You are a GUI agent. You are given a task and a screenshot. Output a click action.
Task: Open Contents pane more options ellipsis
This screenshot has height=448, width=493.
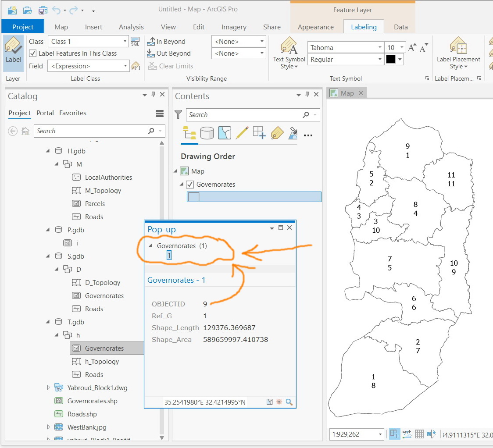click(x=308, y=135)
